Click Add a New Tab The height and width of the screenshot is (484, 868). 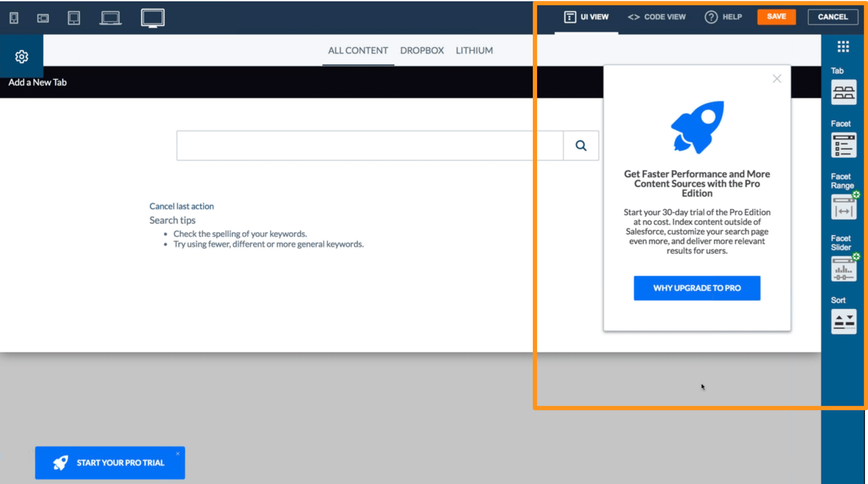coord(38,82)
